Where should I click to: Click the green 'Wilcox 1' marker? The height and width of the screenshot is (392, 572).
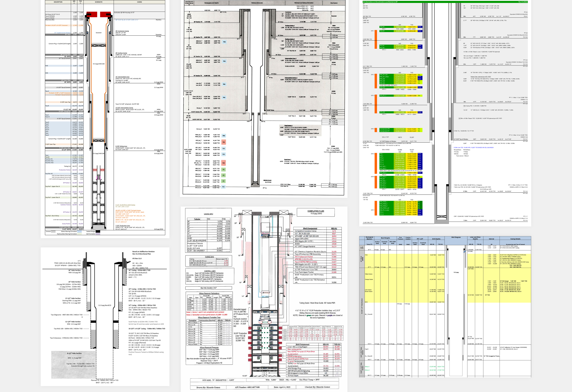tap(367, 367)
